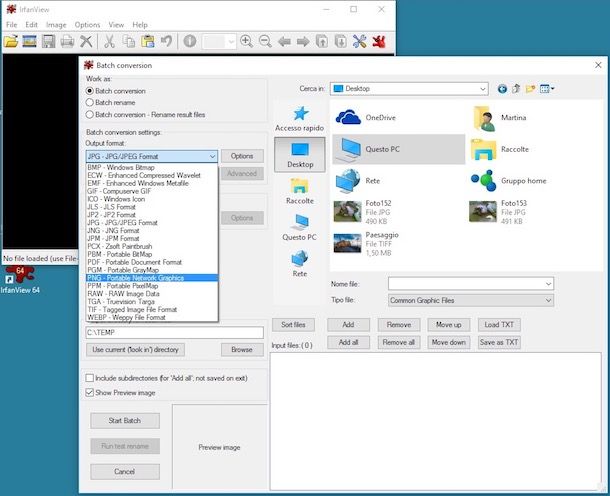
Task: Collapse the Output format JPG dropdown
Action: 212,156
